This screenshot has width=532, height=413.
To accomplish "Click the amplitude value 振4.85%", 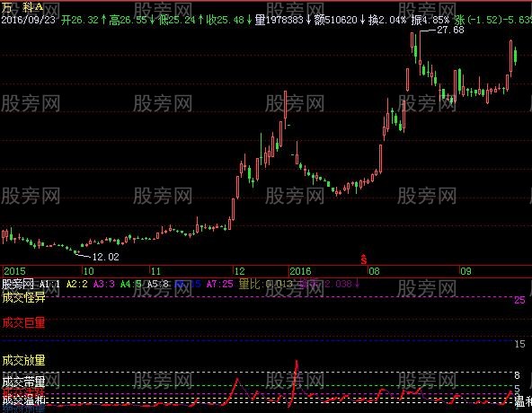I will pos(430,20).
